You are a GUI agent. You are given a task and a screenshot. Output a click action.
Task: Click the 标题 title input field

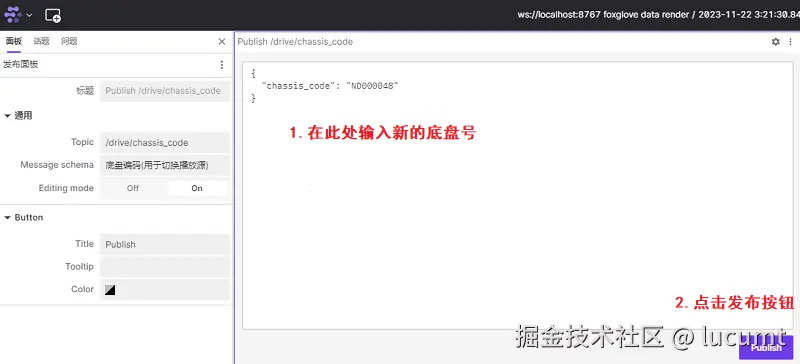pyautogui.click(x=165, y=91)
